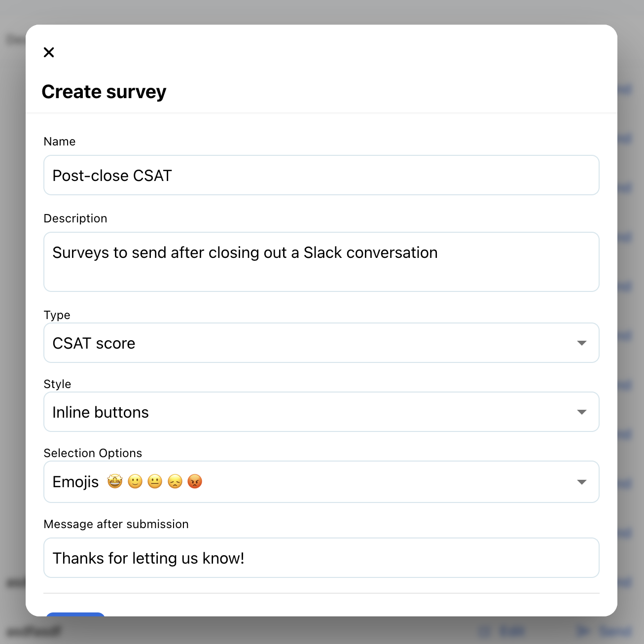Click the Name field containing Post-close CSAT
The height and width of the screenshot is (644, 644).
coord(321,175)
